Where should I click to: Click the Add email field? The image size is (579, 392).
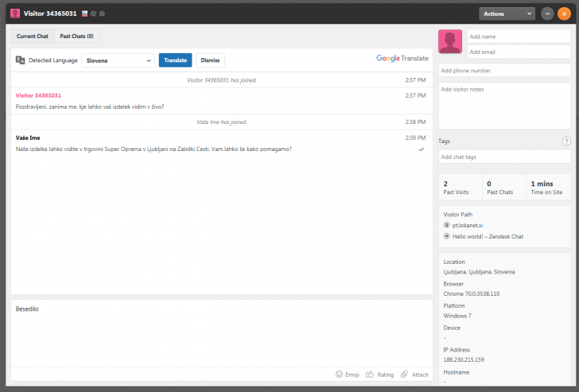coord(519,52)
